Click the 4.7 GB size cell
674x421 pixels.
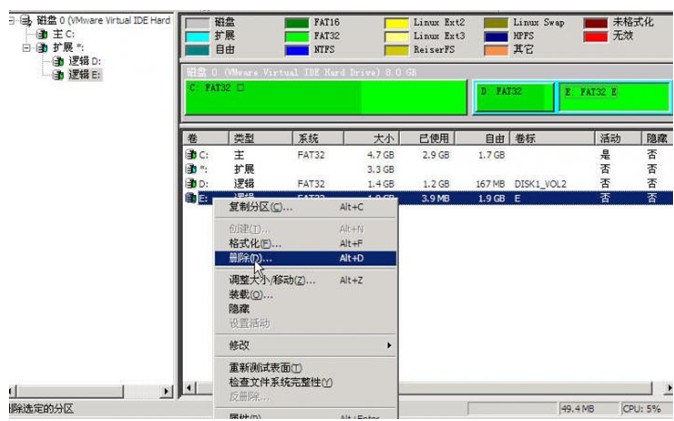[x=380, y=155]
